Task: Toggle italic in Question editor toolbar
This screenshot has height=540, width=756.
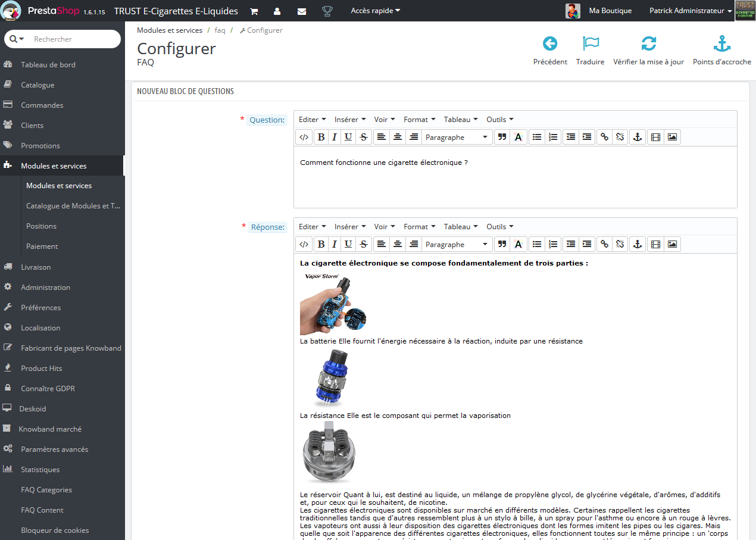Action: [x=335, y=137]
